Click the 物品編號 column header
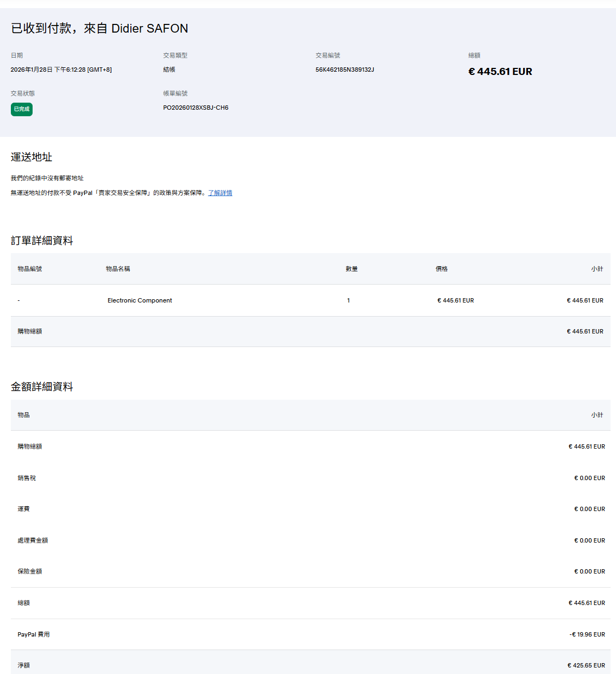616x674 pixels. [29, 269]
